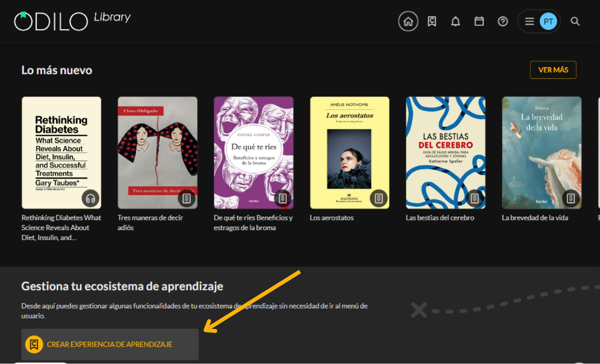Image resolution: width=600 pixels, height=364 pixels.
Task: Click the yellow bookmark icon beside Crear experiencia
Action: coord(34,345)
